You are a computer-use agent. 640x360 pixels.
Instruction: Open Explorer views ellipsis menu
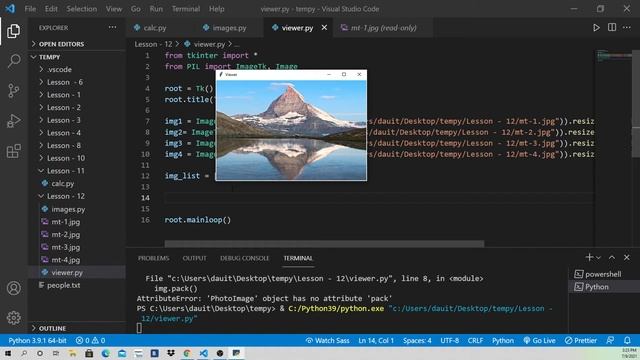[x=112, y=27]
